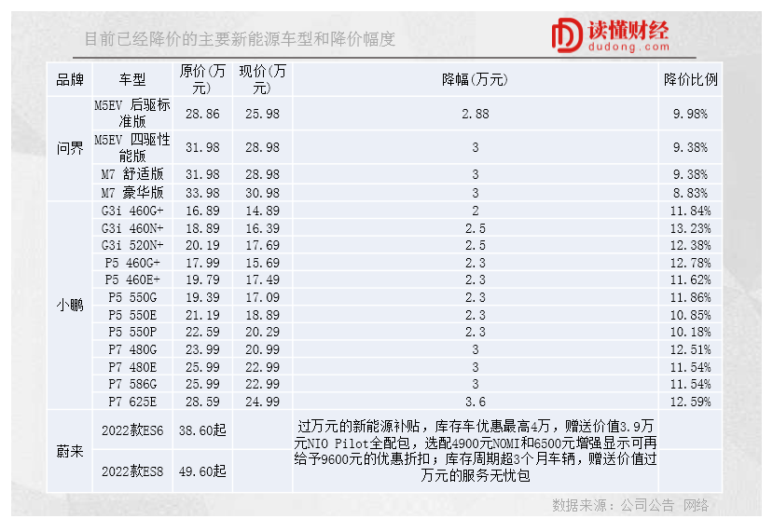Click the 13.23% discount ratio cell
The width and height of the screenshot is (773, 532).
point(690,228)
